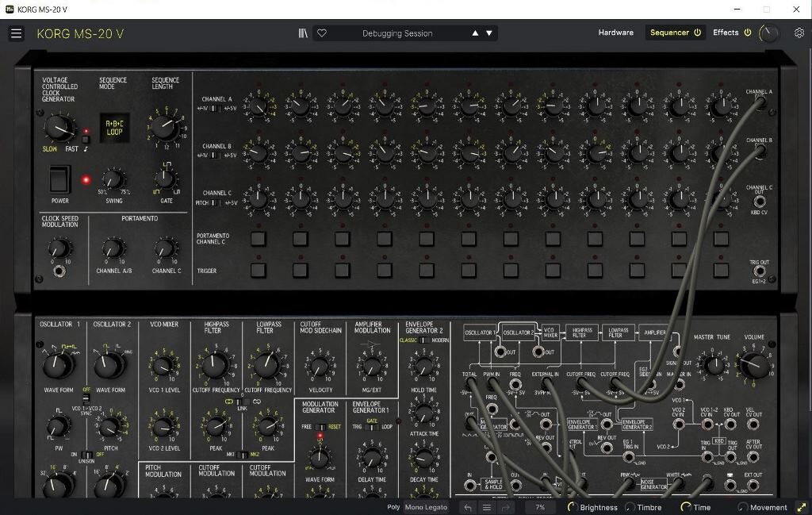Screen dimensions: 812x515
Task: Open the Debugging Session preset name dropdown
Action: point(397,33)
